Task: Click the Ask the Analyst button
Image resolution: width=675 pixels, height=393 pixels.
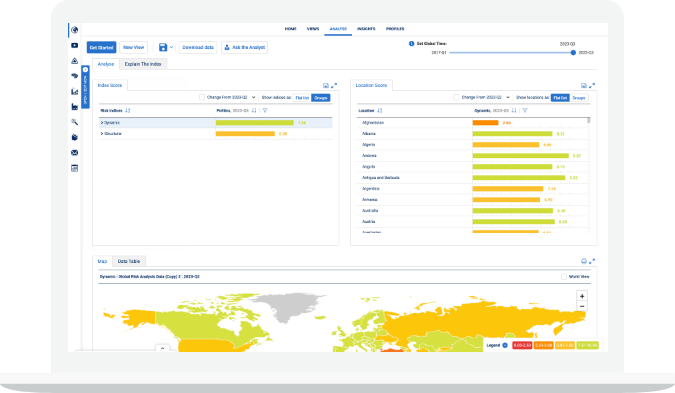Action: tap(245, 47)
